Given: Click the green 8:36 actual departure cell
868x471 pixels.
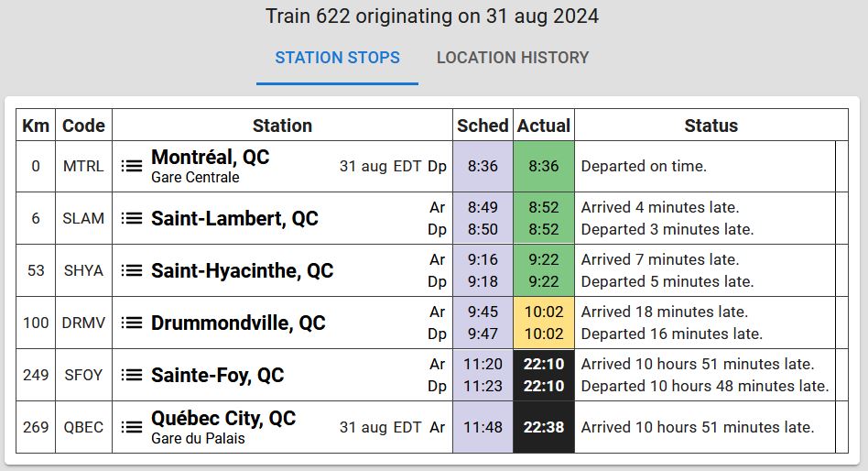Looking at the screenshot, I should tap(544, 167).
